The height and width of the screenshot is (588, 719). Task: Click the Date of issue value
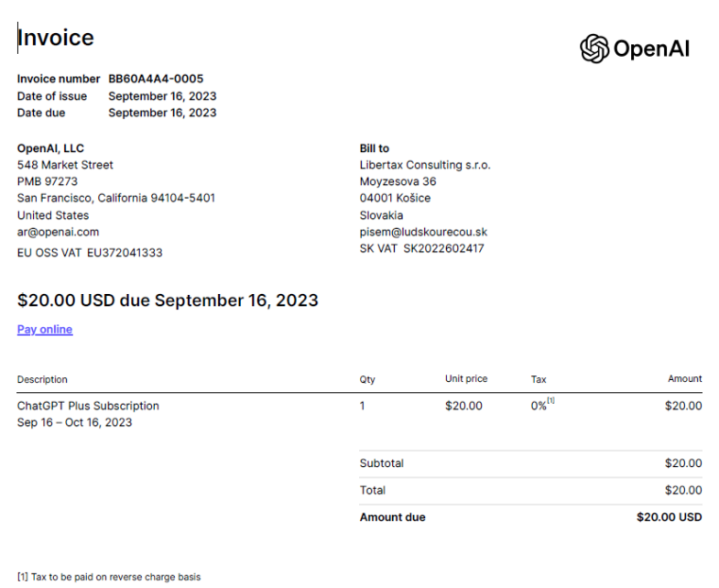point(162,96)
